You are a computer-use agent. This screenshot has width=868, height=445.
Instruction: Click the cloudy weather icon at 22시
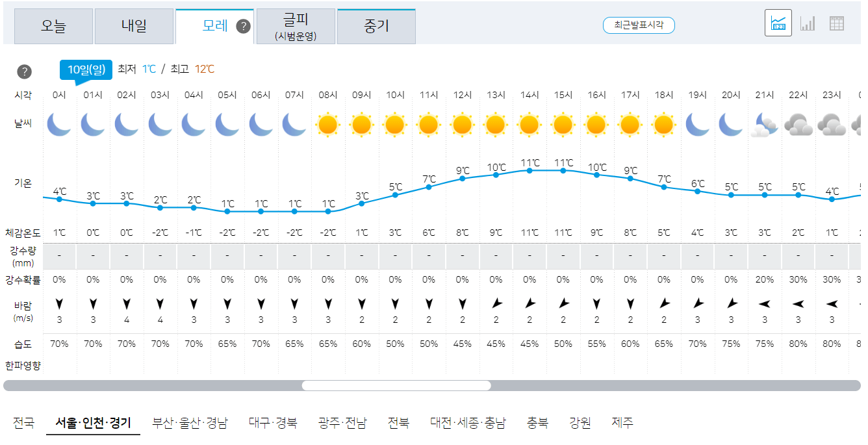(x=798, y=125)
